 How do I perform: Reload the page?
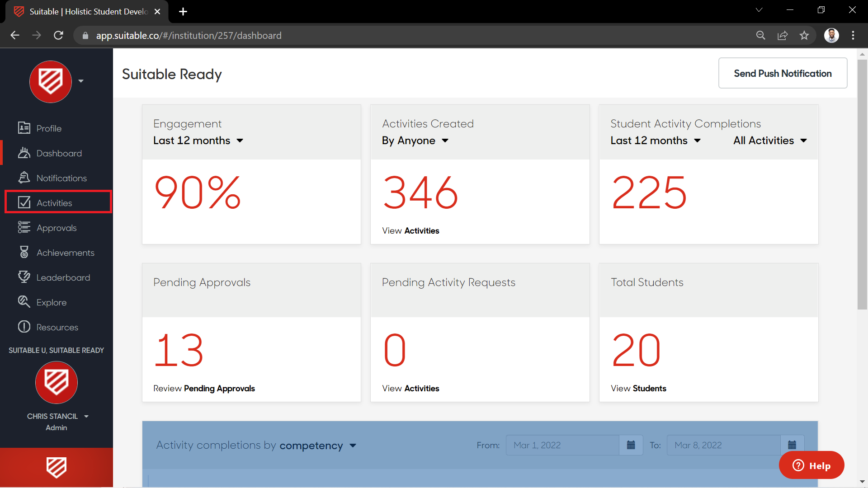(58, 35)
